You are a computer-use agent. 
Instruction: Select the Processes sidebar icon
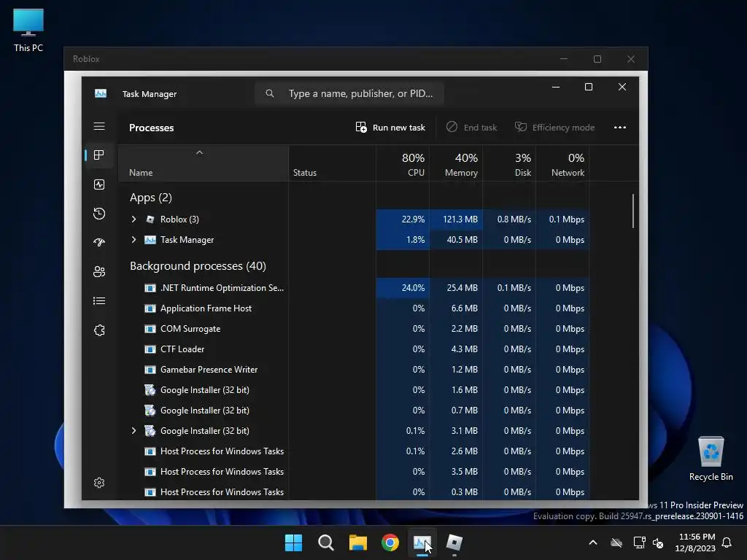(99, 155)
